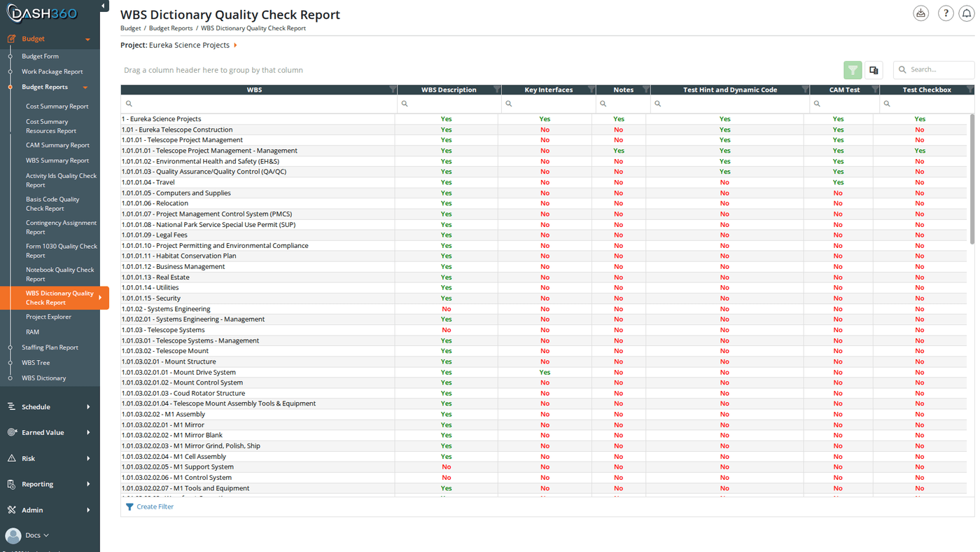Collapse the Budget Reports submenu
Image resolution: width=980 pixels, height=552 pixels.
click(x=85, y=88)
